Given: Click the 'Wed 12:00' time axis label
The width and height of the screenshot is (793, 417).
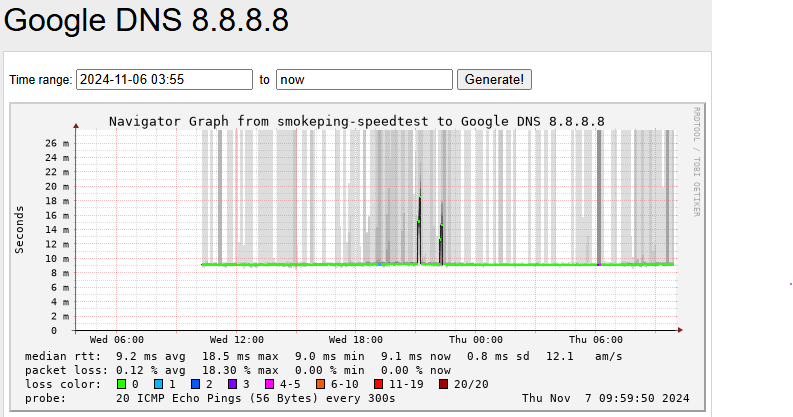Looking at the screenshot, I should click(x=237, y=340).
